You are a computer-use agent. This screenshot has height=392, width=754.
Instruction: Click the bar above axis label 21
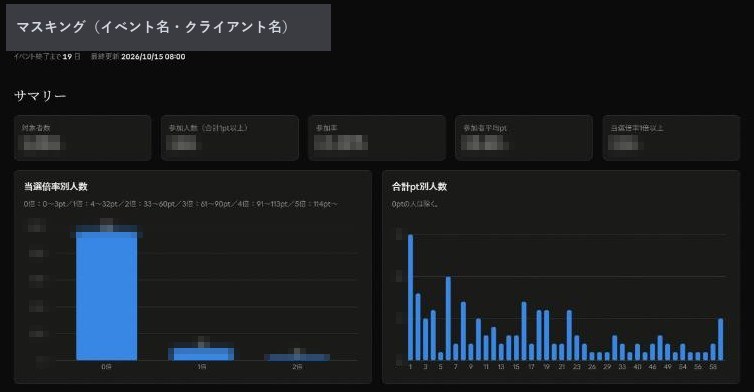pyautogui.click(x=562, y=352)
